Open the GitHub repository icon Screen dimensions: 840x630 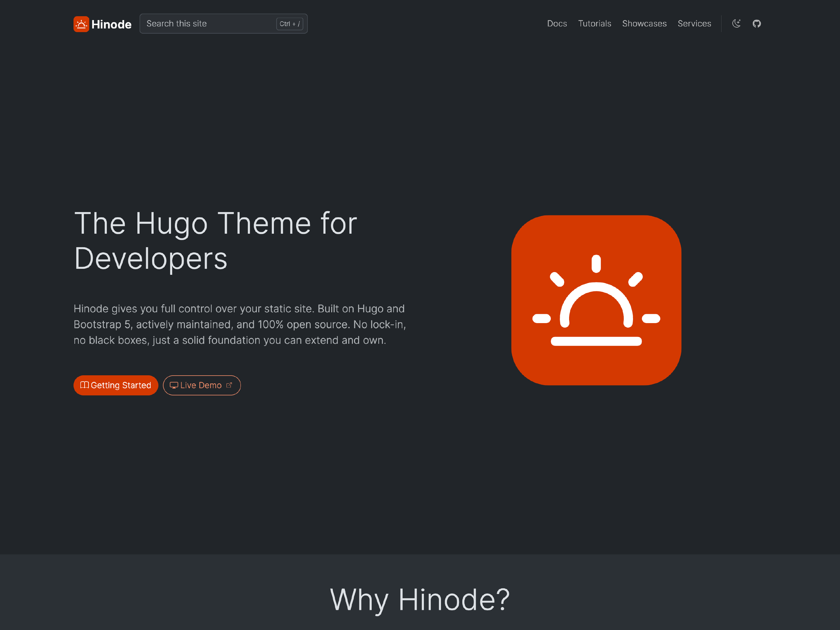point(757,23)
